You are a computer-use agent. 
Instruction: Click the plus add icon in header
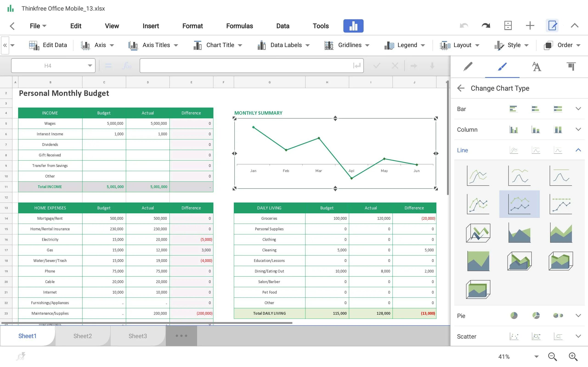pyautogui.click(x=530, y=25)
